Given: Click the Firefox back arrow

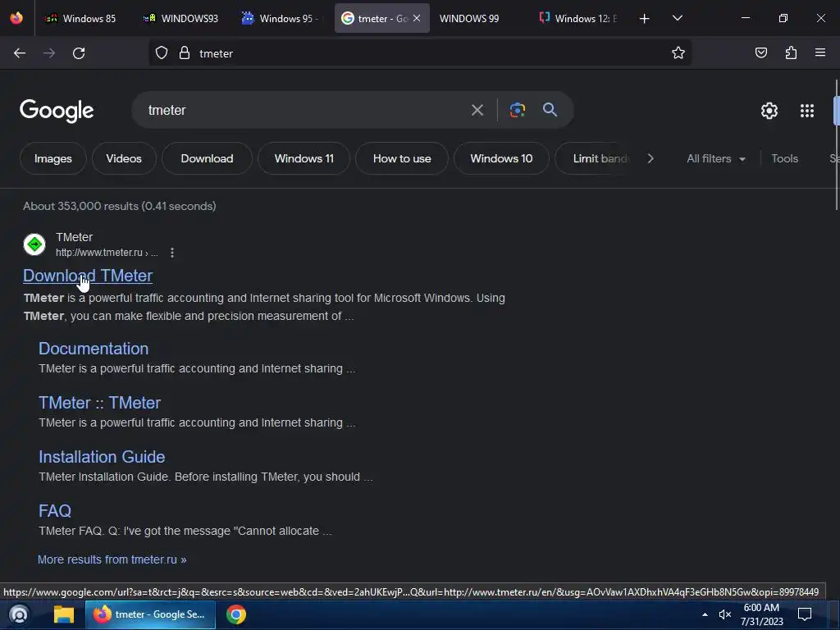Looking at the screenshot, I should [20, 53].
